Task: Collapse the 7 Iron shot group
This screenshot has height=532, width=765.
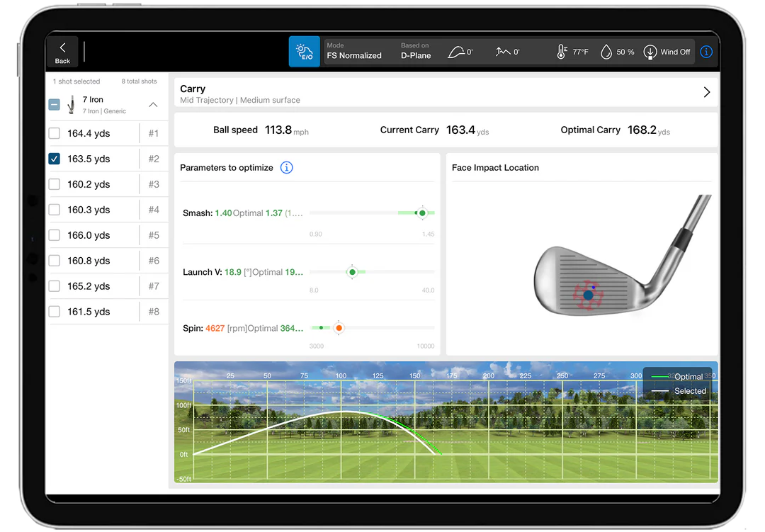Action: click(153, 105)
